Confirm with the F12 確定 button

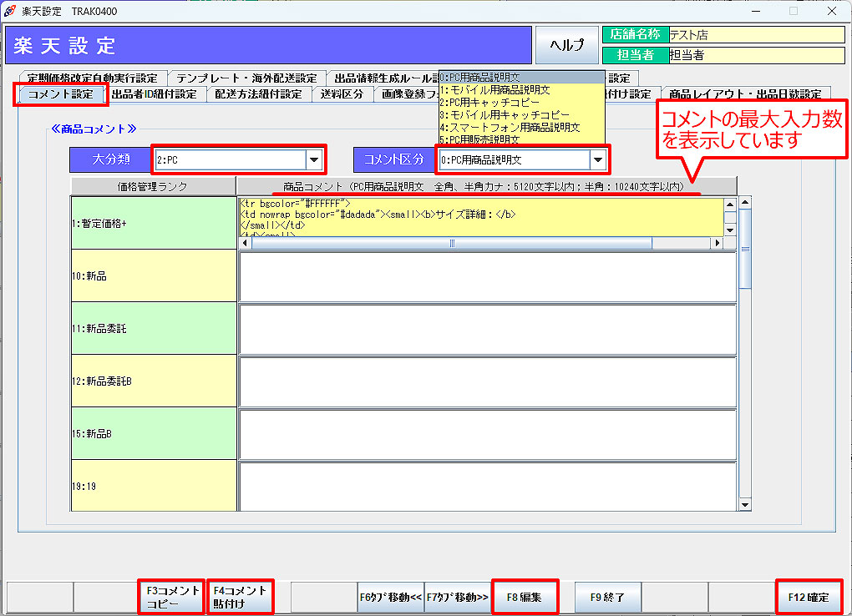coord(808,597)
